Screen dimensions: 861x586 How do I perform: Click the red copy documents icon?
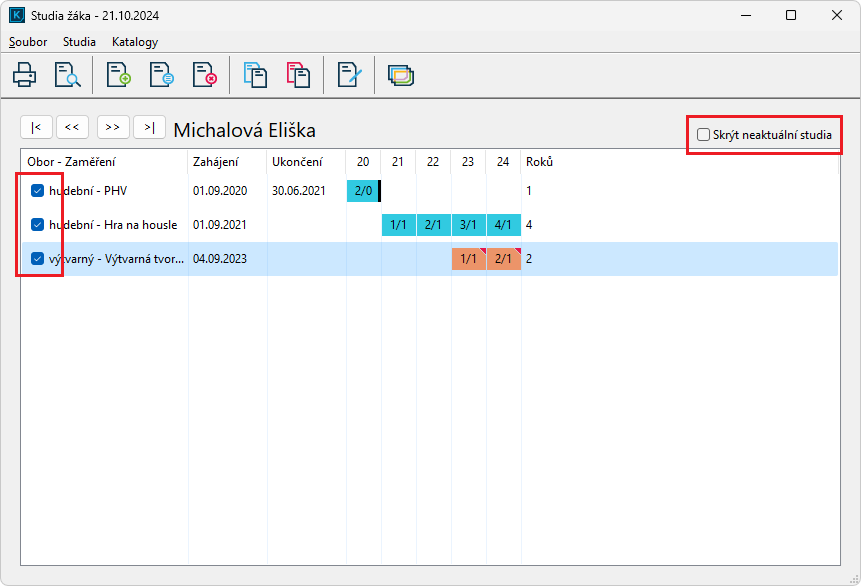coord(298,75)
